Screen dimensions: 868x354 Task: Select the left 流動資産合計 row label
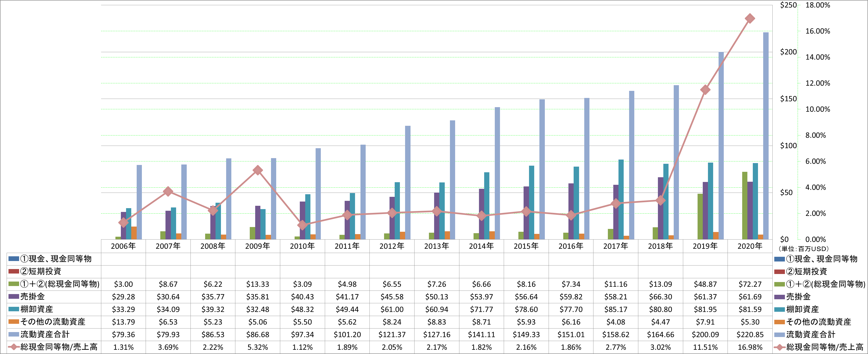45,334
